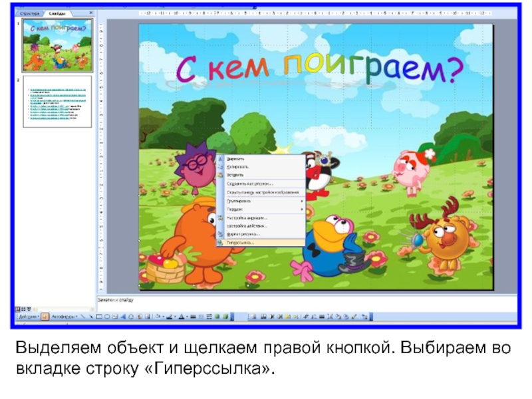Click Insert Picture on picture toolbar
532x399 pixels.
coord(253,317)
